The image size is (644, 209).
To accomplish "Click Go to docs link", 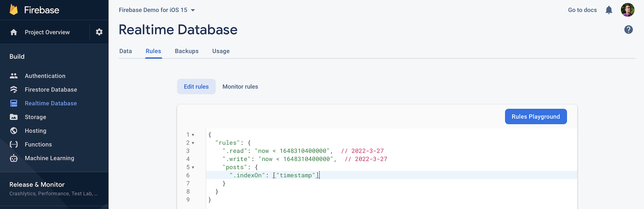I will tap(582, 10).
